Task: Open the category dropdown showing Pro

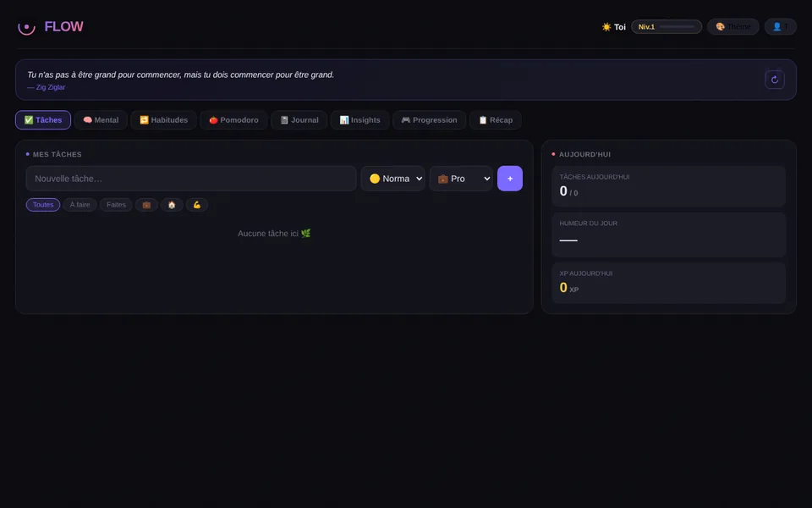Action: point(461,179)
